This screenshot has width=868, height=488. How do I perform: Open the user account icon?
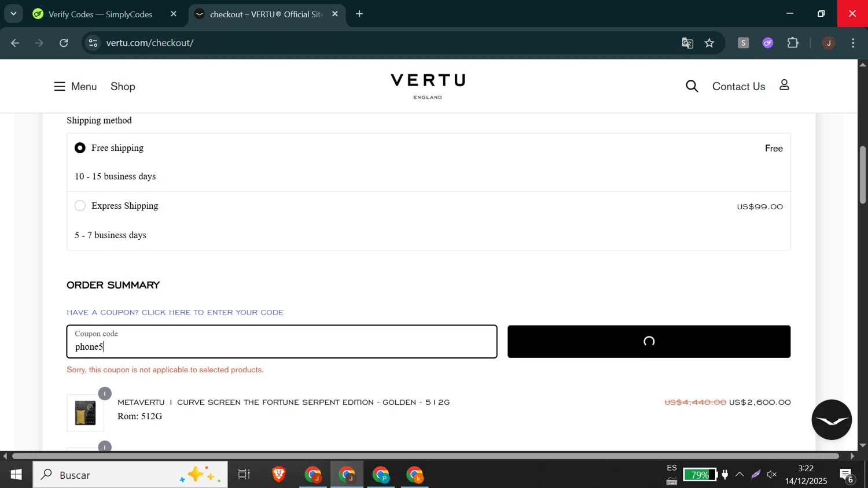[x=784, y=85]
